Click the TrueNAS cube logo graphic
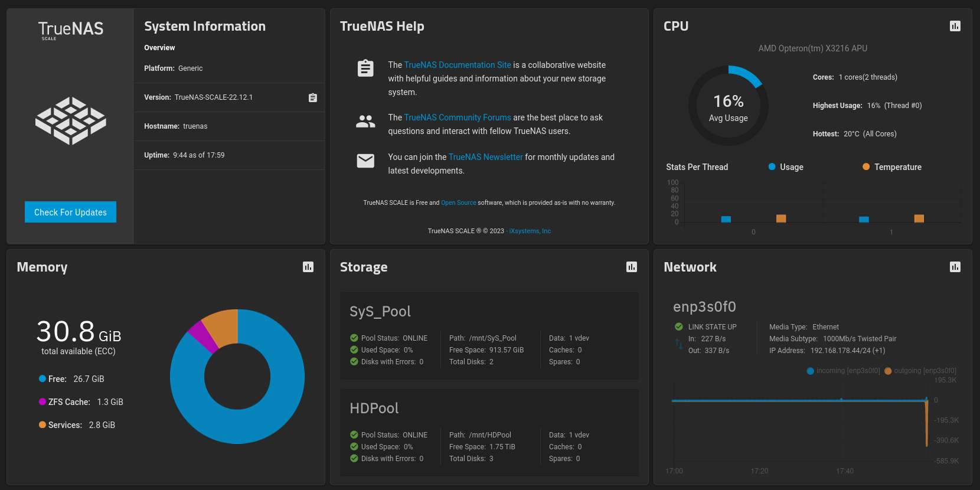 (x=71, y=121)
